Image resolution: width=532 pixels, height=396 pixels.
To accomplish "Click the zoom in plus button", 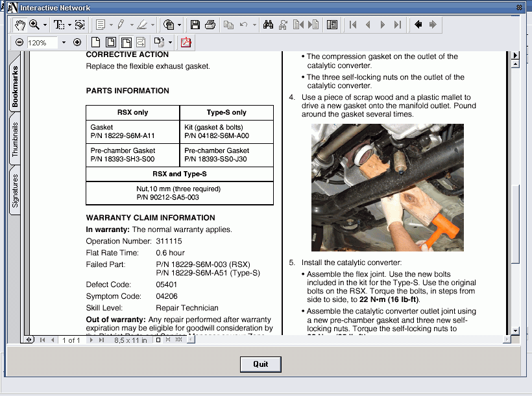I will tap(77, 43).
